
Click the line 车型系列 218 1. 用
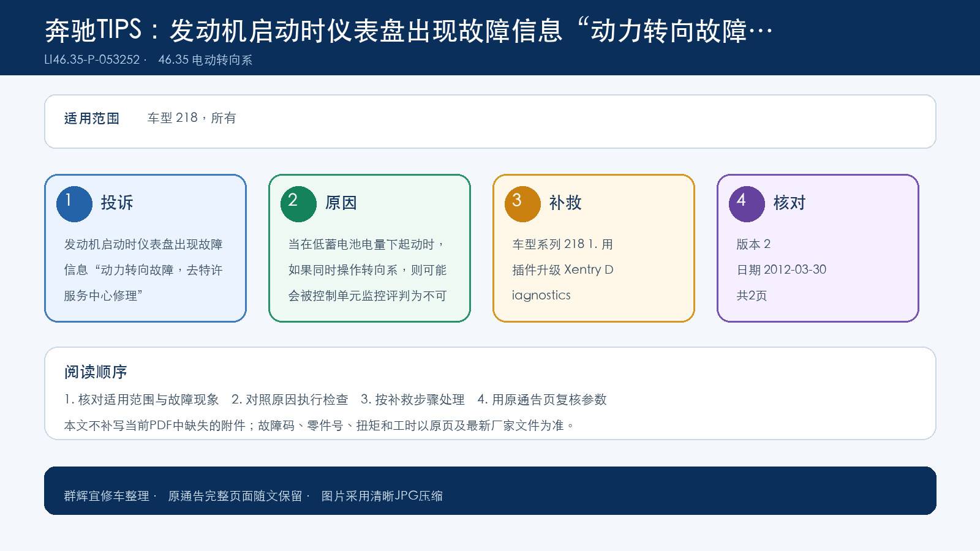point(562,244)
